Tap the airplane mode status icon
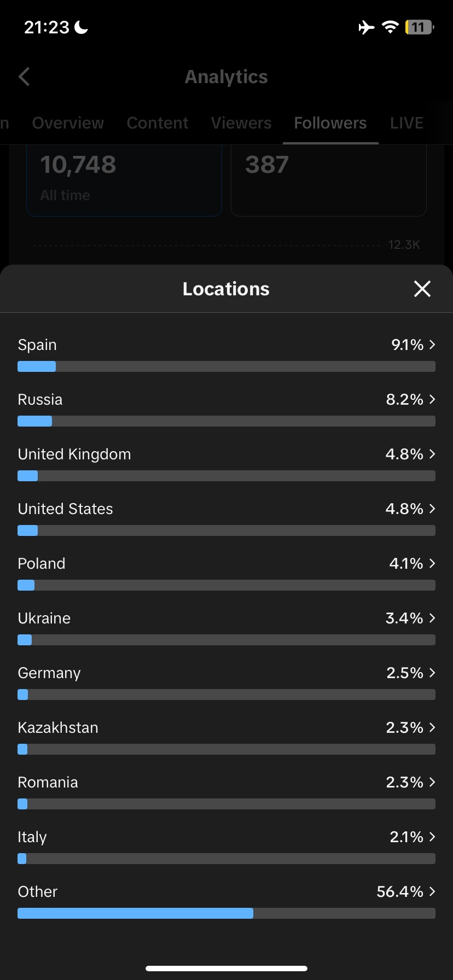 [x=367, y=27]
